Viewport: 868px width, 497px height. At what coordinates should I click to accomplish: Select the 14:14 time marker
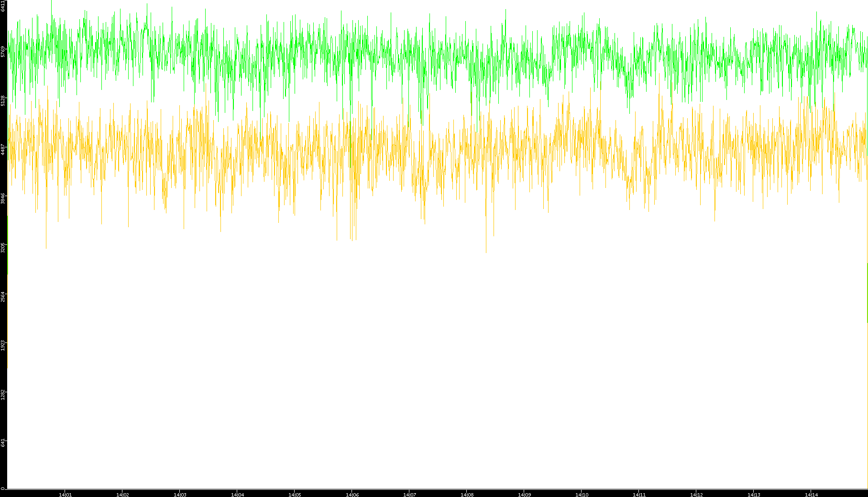point(811,494)
